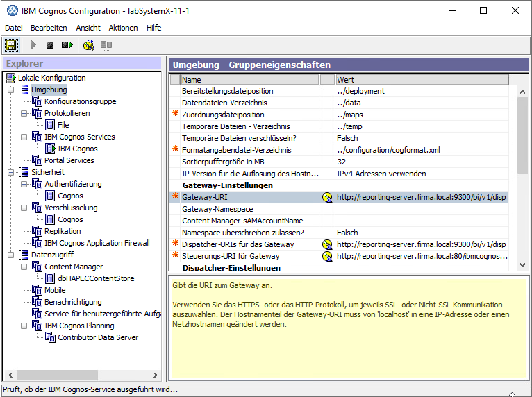Click the edit icon for Steuerungs-URI für Gateway

[327, 256]
